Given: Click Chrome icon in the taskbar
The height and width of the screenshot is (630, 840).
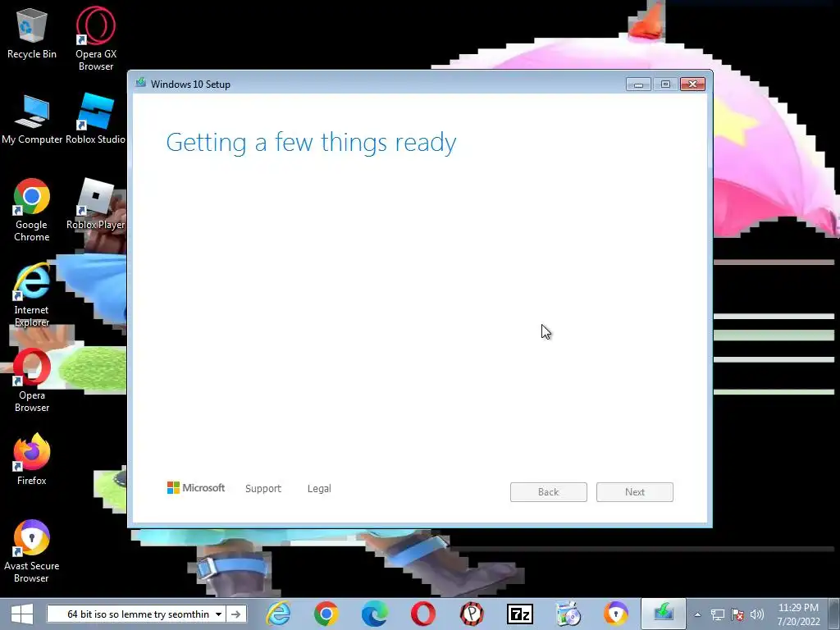Looking at the screenshot, I should click(x=326, y=614).
